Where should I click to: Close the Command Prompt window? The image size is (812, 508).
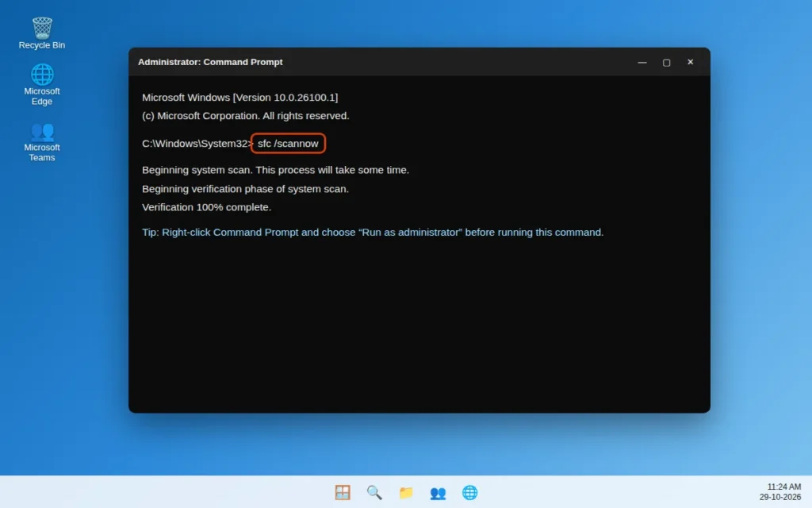[x=691, y=62]
